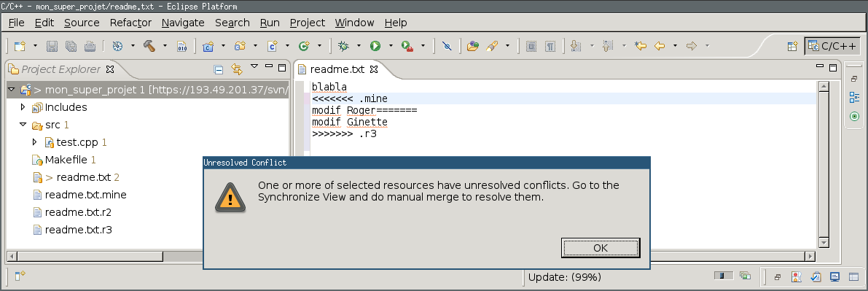The image size is (868, 291).
Task: Click the Save All icon
Action: (71, 46)
